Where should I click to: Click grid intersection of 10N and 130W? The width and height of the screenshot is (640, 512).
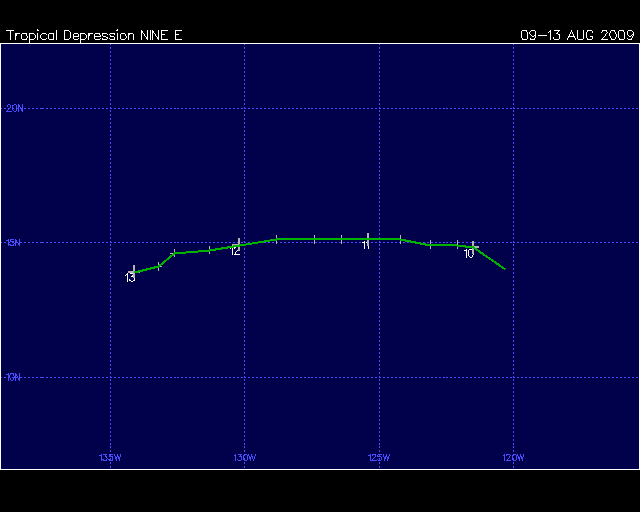click(x=244, y=377)
